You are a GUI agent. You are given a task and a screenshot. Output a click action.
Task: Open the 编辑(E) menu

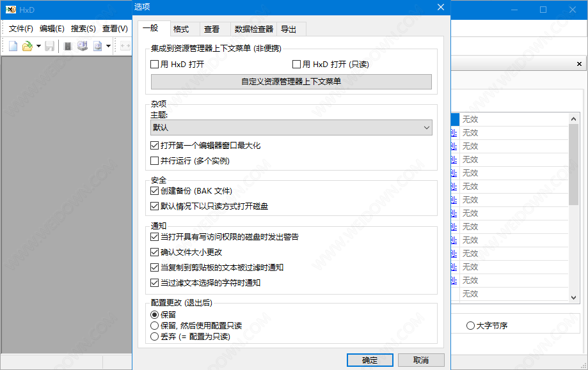click(x=52, y=29)
